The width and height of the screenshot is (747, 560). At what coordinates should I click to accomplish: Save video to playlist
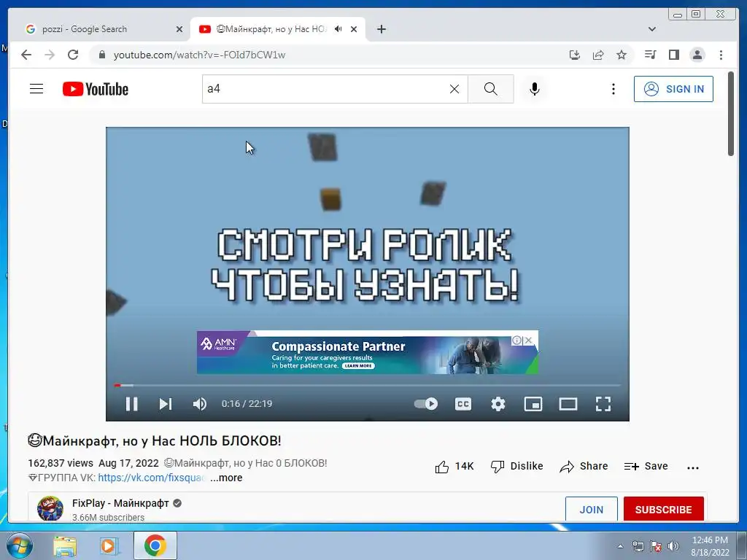pyautogui.click(x=646, y=466)
